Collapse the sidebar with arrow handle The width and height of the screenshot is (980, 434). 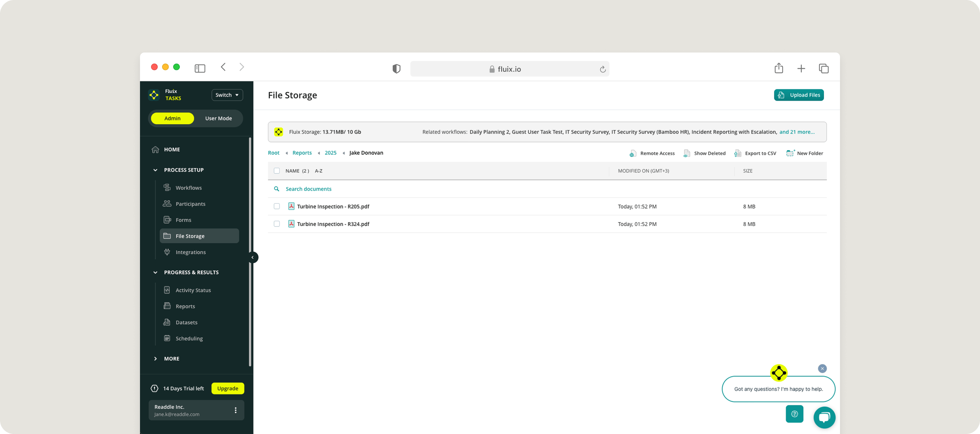[253, 258]
